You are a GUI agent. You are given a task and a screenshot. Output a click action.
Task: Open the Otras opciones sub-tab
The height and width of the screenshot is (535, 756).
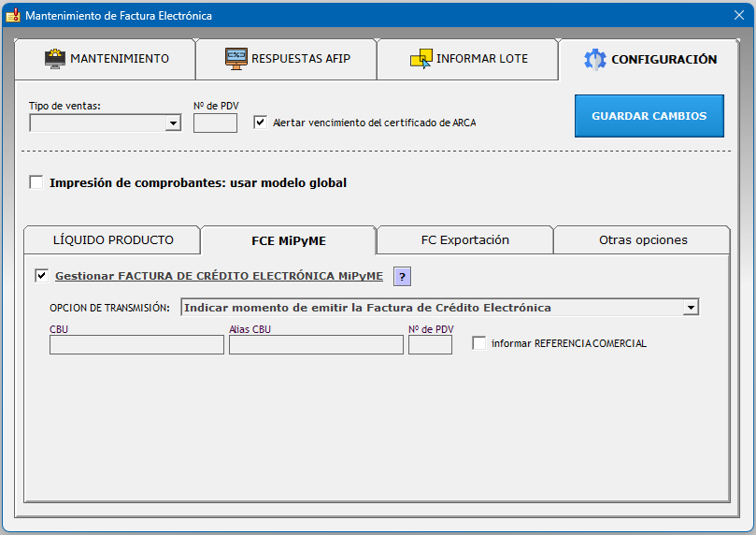tap(642, 240)
